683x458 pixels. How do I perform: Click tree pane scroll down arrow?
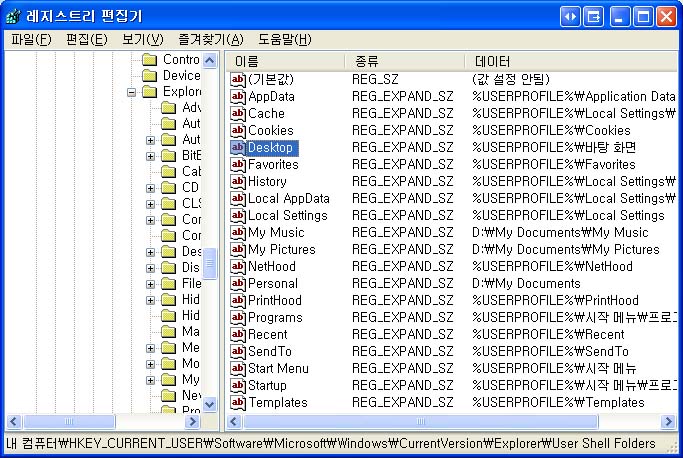(210, 404)
